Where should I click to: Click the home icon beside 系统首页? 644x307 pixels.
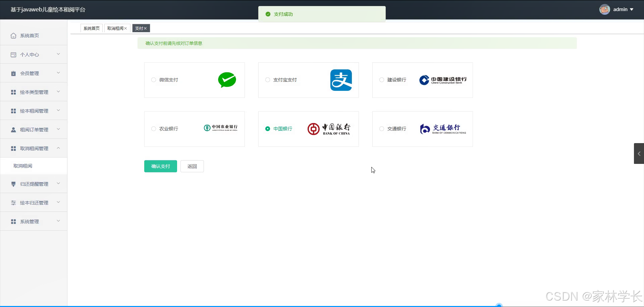[x=13, y=36]
